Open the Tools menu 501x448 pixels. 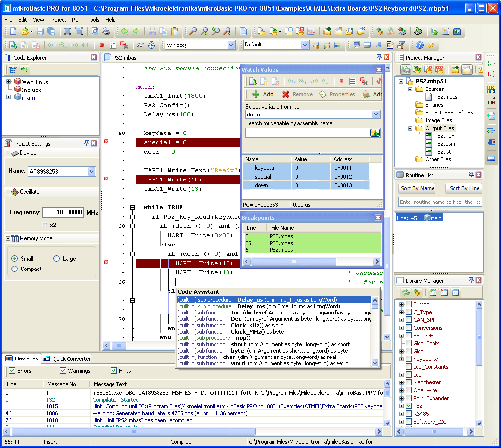click(x=93, y=20)
